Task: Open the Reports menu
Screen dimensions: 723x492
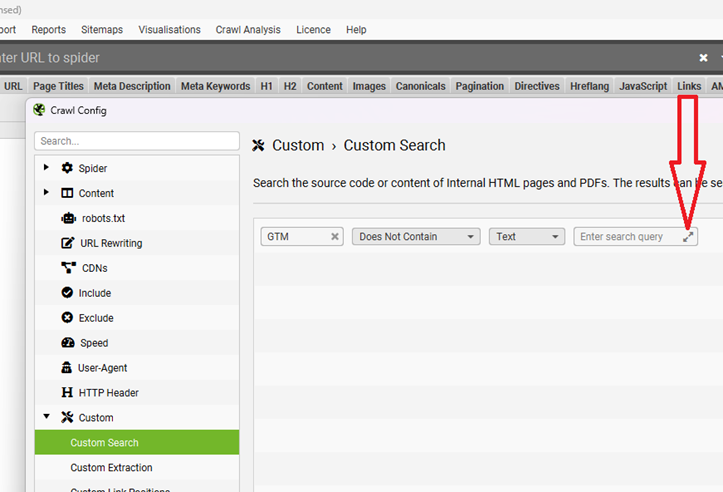Action: [48, 30]
